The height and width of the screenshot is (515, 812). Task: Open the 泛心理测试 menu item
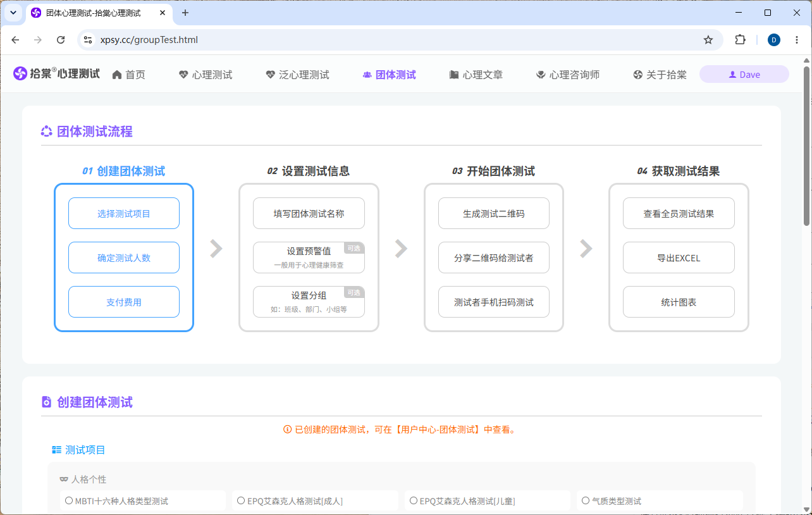pyautogui.click(x=297, y=75)
